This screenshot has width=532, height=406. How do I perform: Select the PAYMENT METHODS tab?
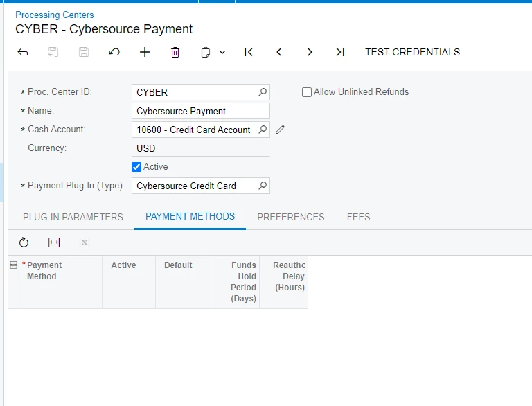point(190,217)
